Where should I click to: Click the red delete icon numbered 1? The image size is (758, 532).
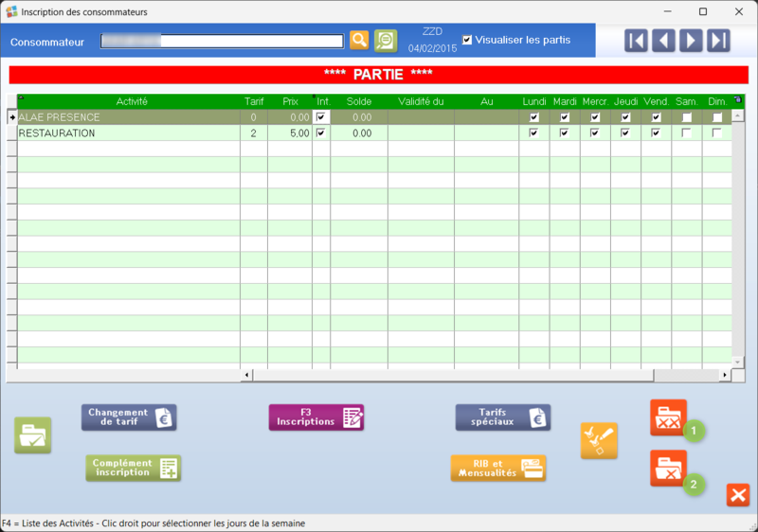coord(668,417)
